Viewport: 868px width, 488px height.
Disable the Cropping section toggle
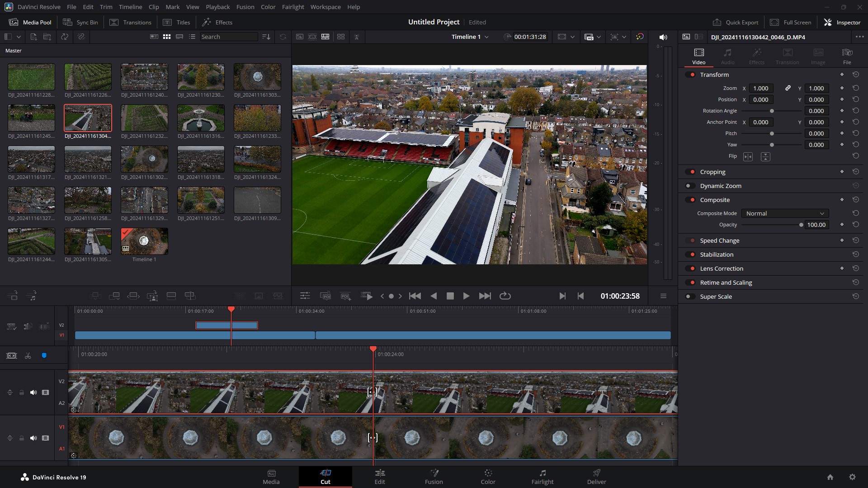coord(690,172)
